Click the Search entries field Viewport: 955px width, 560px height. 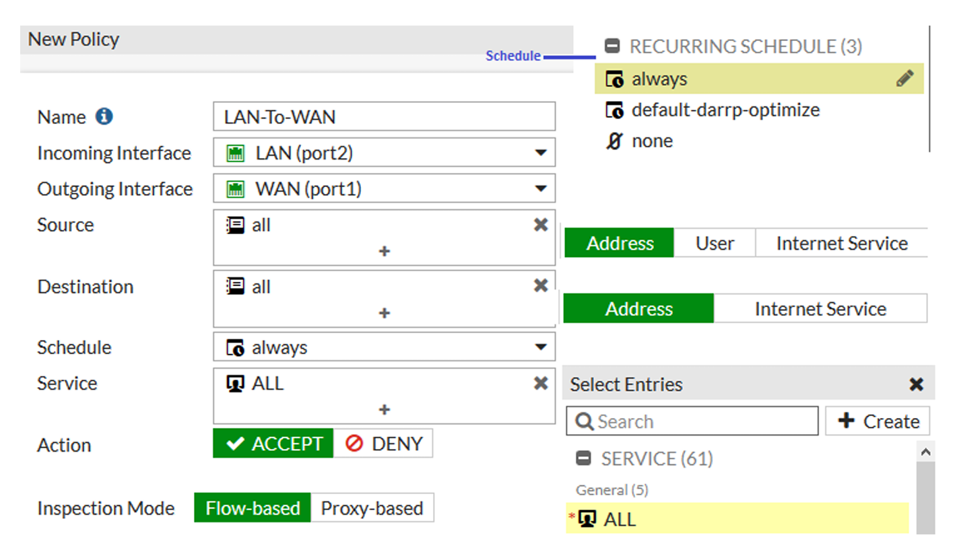coord(692,421)
